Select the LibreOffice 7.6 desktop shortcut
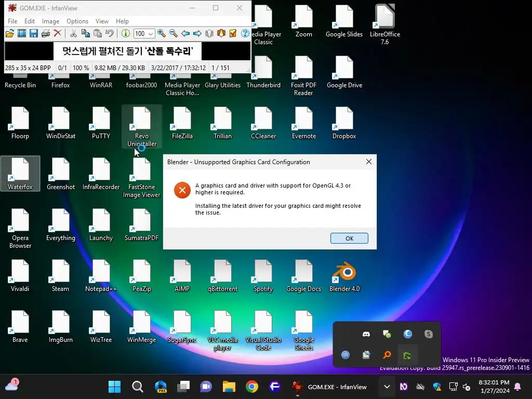 [385, 24]
